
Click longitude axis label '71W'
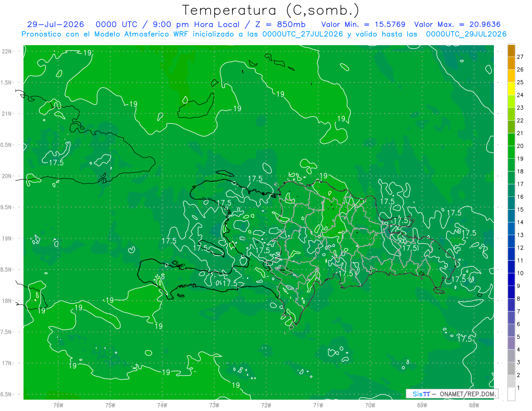point(318,405)
